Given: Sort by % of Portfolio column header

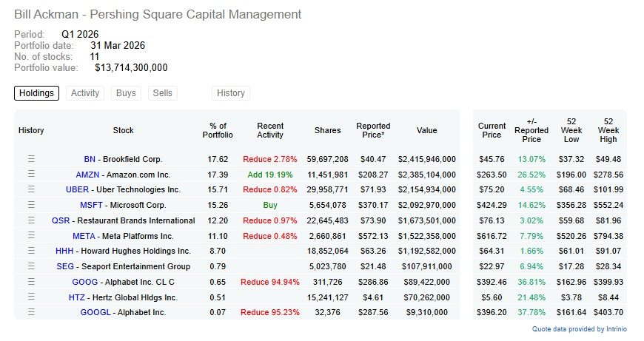Looking at the screenshot, I should [x=218, y=130].
